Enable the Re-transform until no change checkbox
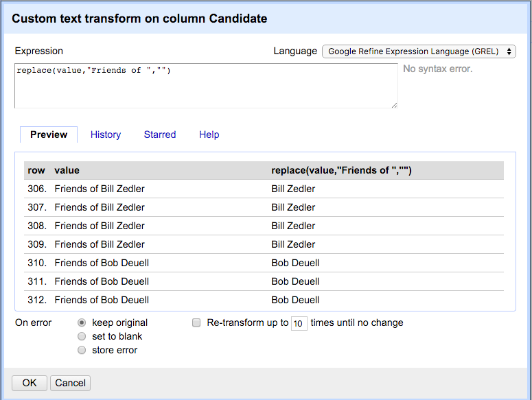The height and width of the screenshot is (400, 532). pos(196,322)
